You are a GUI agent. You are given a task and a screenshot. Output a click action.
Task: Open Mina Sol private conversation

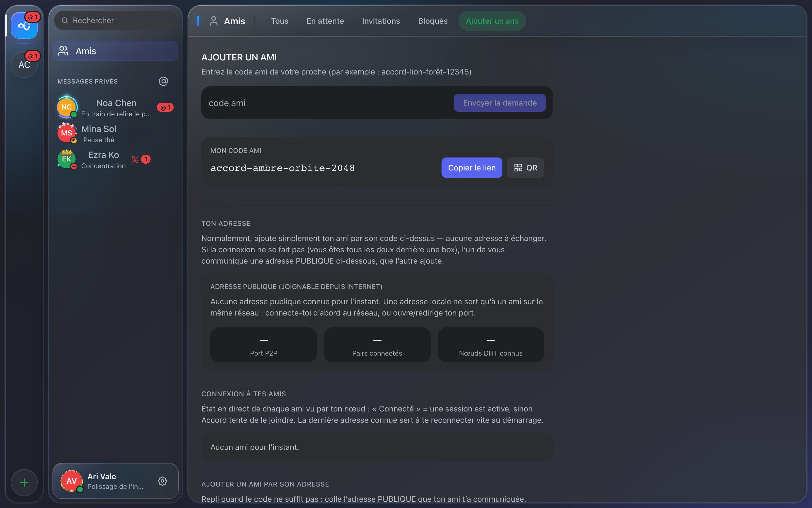pyautogui.click(x=115, y=133)
